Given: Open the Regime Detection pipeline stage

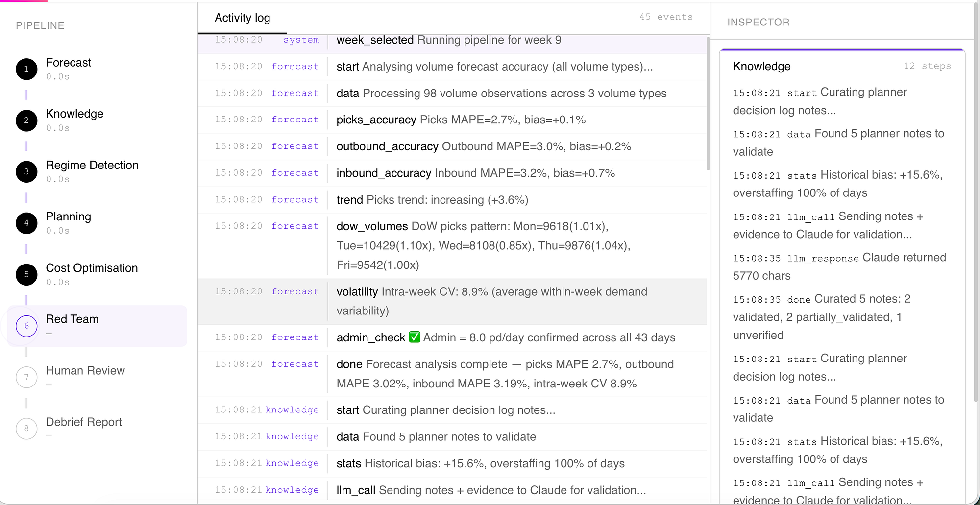Looking at the screenshot, I should coord(97,172).
